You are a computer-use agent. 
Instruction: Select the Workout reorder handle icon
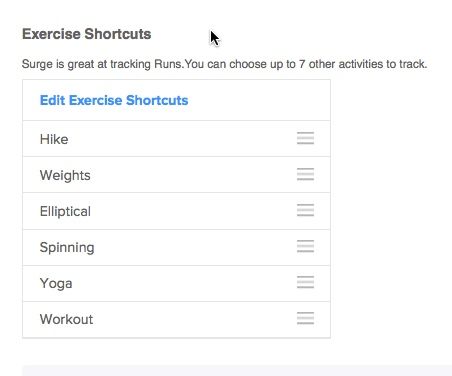point(305,318)
